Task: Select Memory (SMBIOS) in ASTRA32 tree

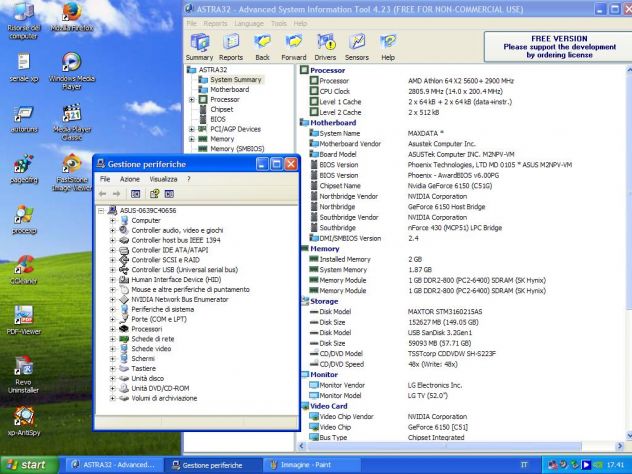Action: pos(237,149)
